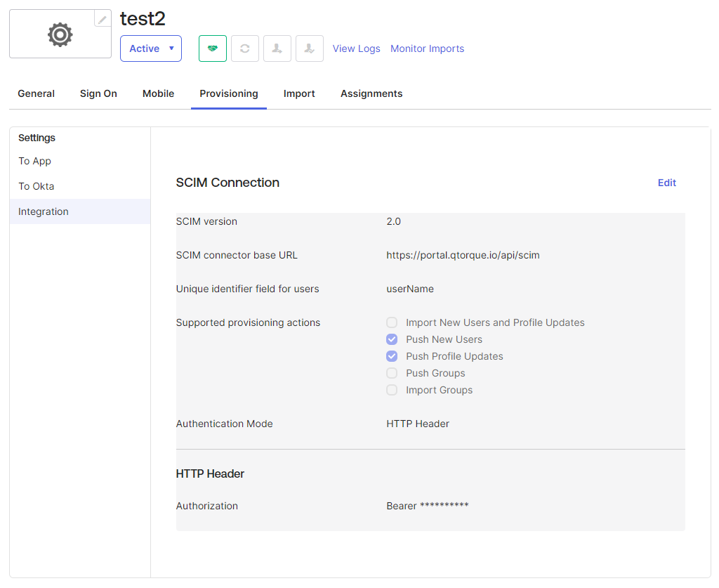Open Monitor Imports
719x588 pixels.
coord(427,48)
